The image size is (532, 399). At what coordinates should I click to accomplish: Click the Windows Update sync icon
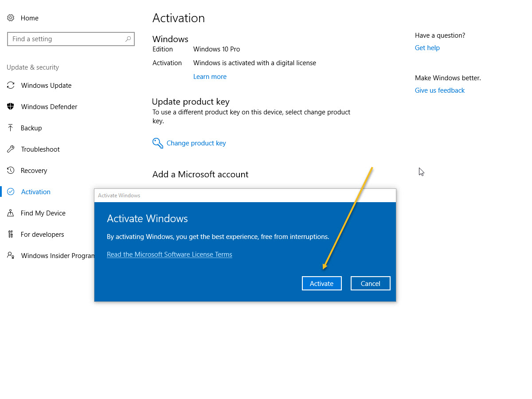point(11,85)
